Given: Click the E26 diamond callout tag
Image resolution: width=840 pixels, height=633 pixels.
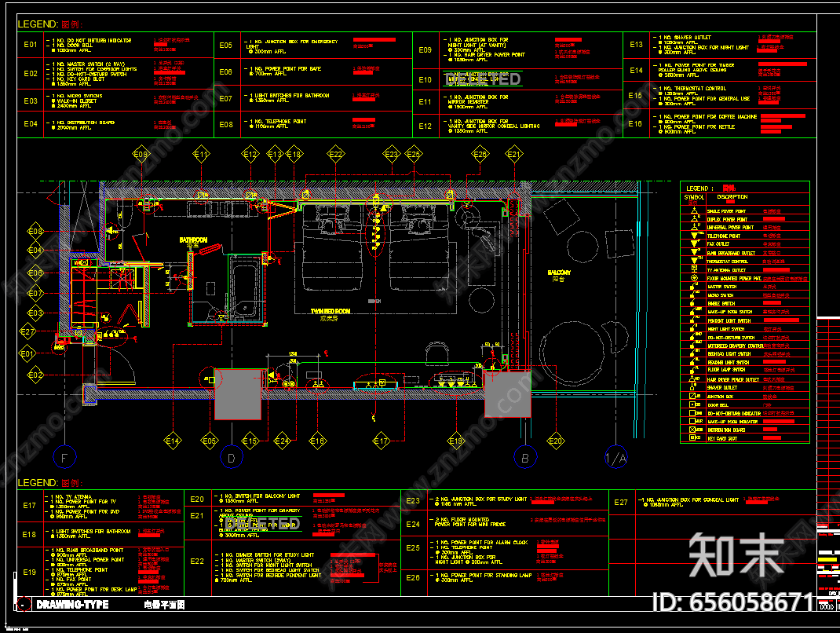Looking at the screenshot, I should point(480,155).
